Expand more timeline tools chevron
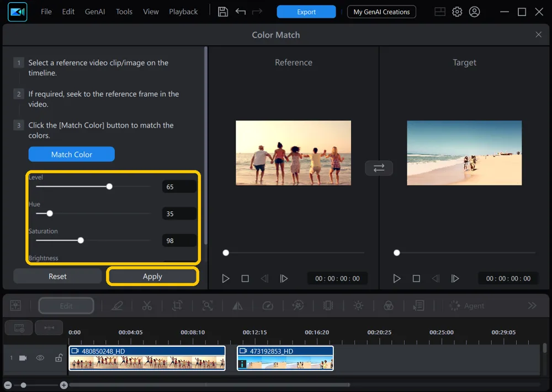Image resolution: width=552 pixels, height=392 pixels. [x=532, y=305]
